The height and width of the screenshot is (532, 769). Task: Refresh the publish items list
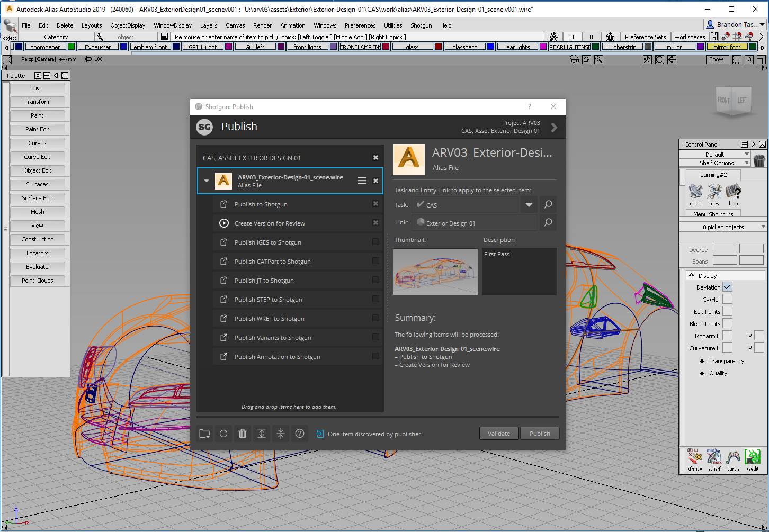[223, 434]
